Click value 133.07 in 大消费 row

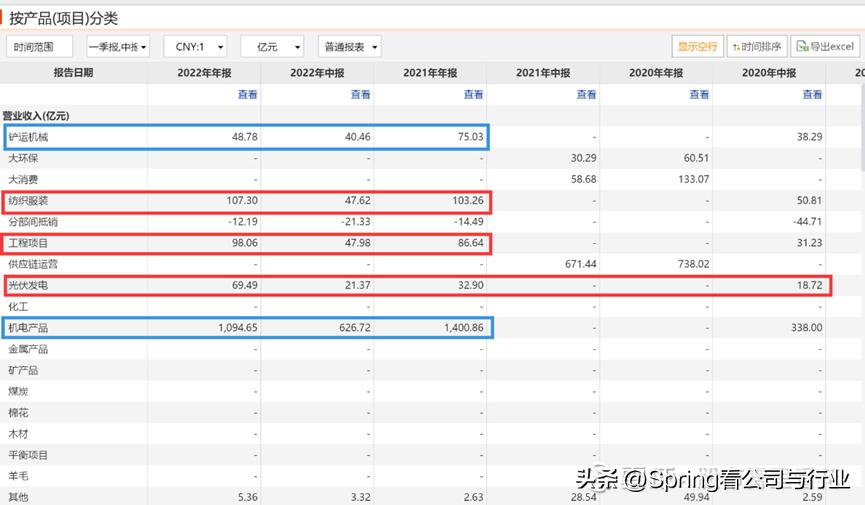pyautogui.click(x=694, y=179)
